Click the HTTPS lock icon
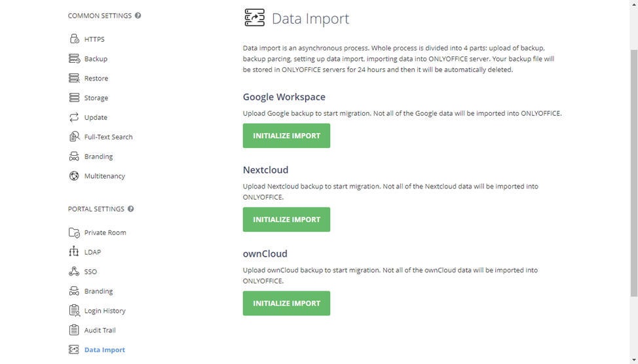 pos(74,39)
